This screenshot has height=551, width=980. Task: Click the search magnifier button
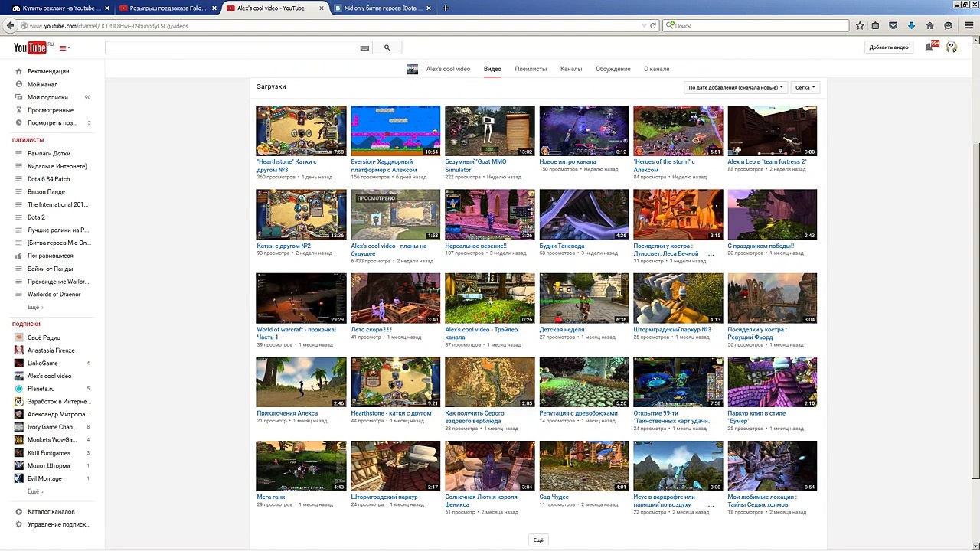(387, 47)
